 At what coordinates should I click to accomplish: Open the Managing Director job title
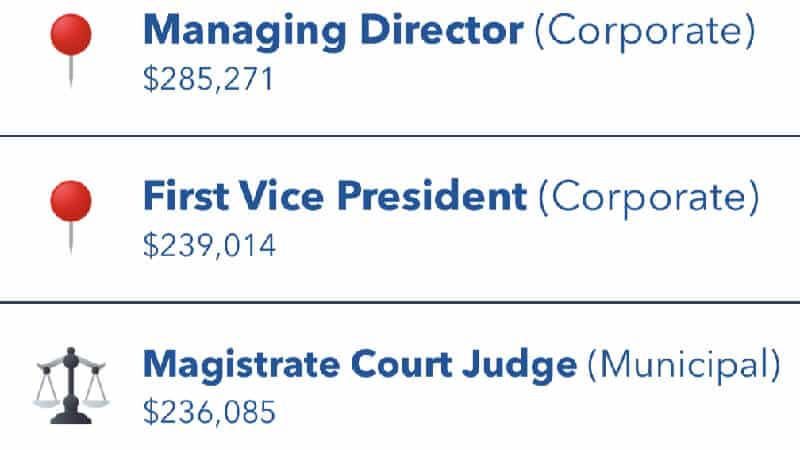click(x=332, y=32)
